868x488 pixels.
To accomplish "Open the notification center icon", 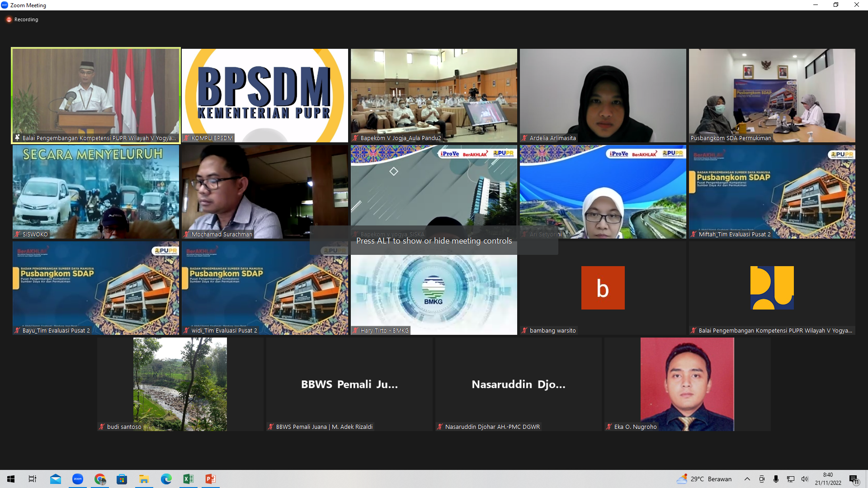I will point(854,479).
